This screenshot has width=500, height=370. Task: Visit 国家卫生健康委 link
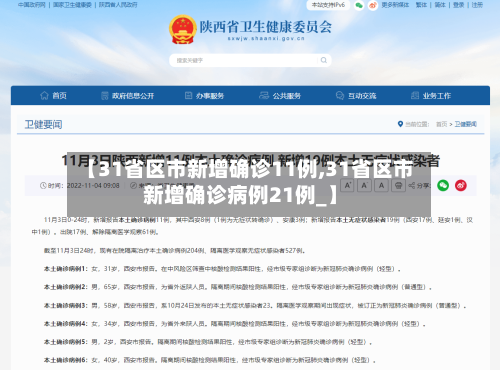(72, 5)
